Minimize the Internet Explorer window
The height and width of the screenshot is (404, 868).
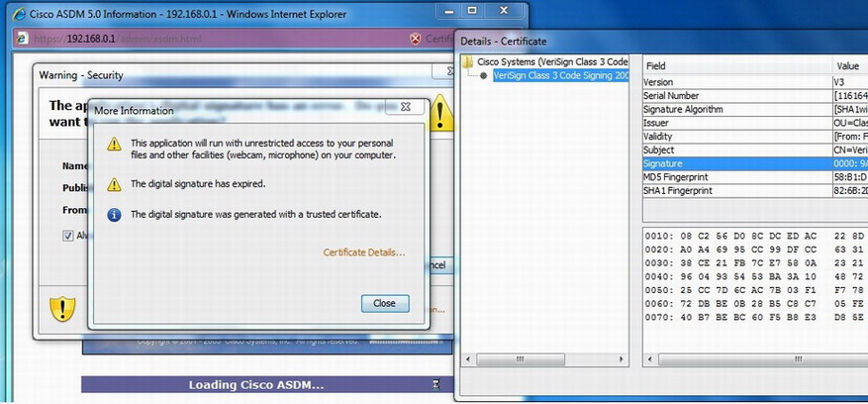coord(451,11)
